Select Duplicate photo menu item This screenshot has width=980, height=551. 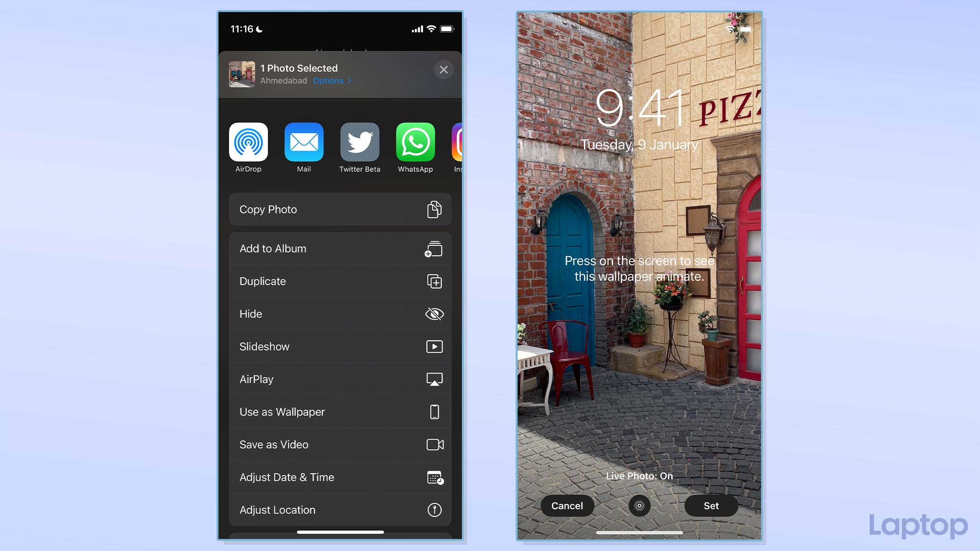tap(340, 281)
